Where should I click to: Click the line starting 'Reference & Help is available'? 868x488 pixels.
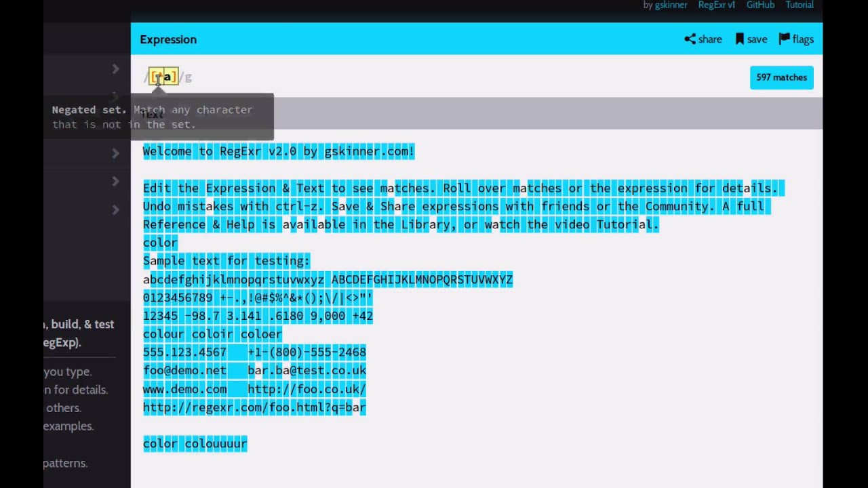pyautogui.click(x=401, y=224)
